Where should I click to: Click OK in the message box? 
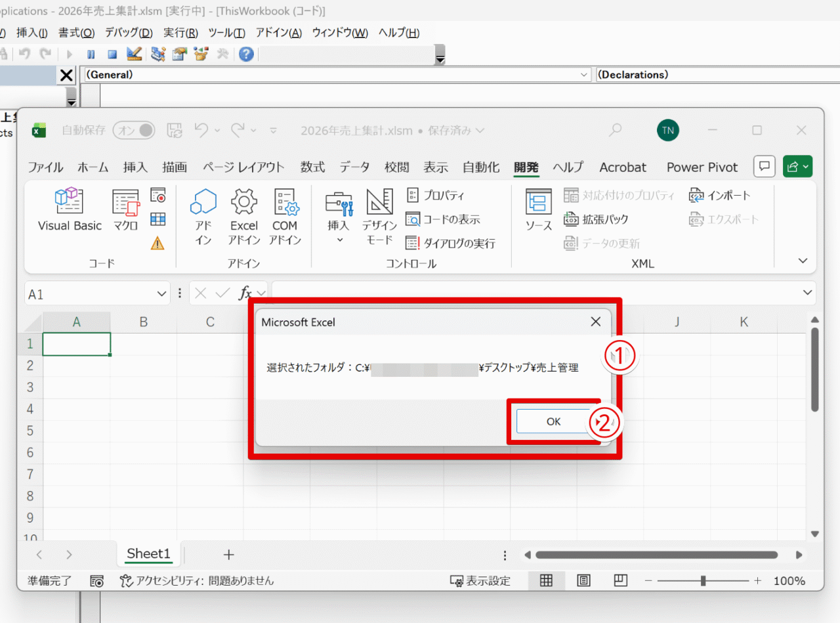553,421
